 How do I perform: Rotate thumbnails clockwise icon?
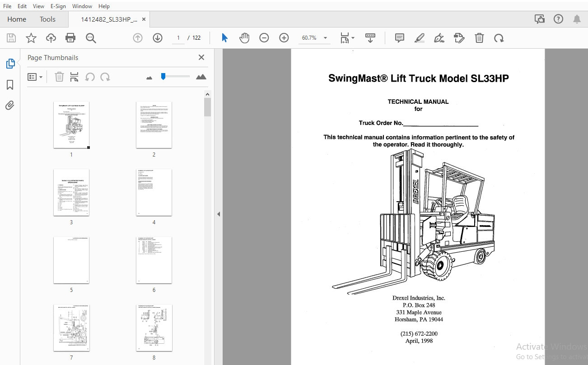point(105,77)
